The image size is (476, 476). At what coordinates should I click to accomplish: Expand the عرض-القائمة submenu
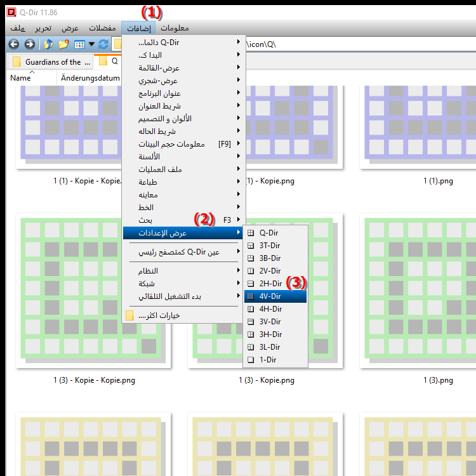click(183, 68)
